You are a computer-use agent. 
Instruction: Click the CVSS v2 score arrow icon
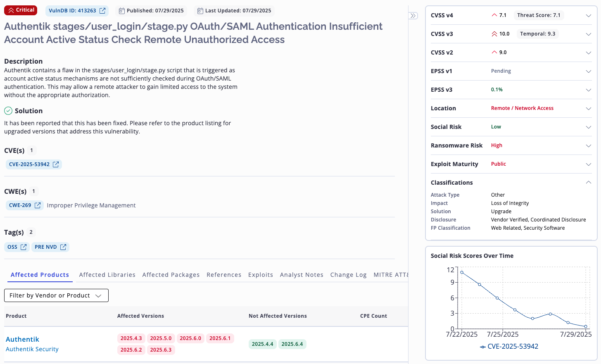click(x=494, y=52)
